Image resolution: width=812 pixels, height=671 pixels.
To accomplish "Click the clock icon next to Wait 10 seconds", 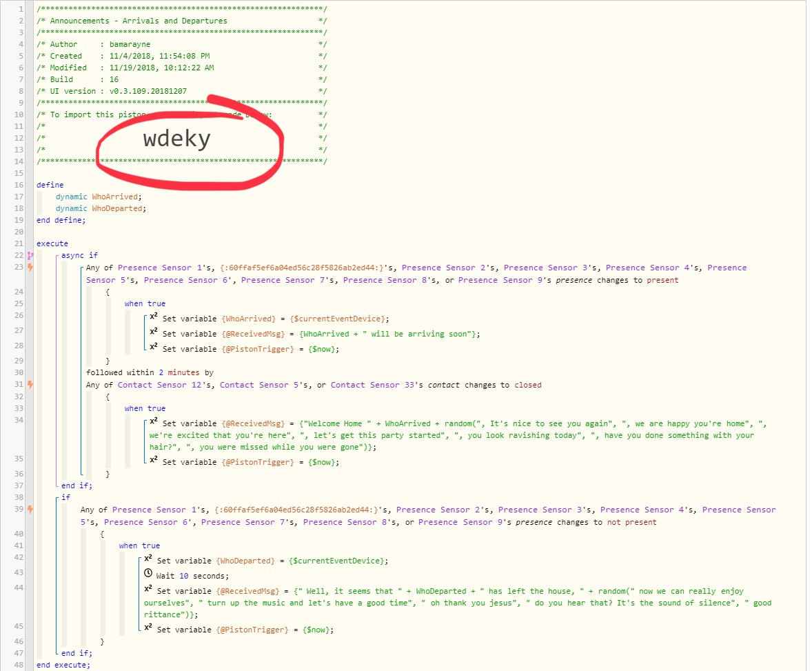I will 148,574.
